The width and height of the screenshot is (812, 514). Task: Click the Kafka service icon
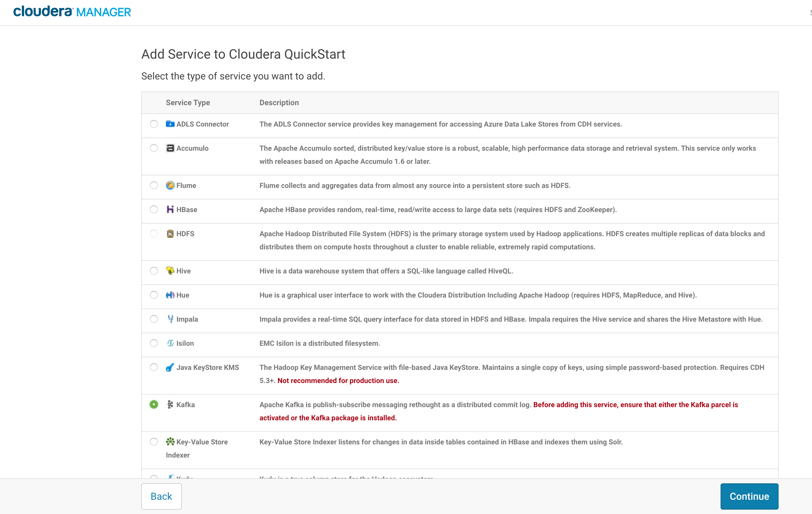[170, 404]
